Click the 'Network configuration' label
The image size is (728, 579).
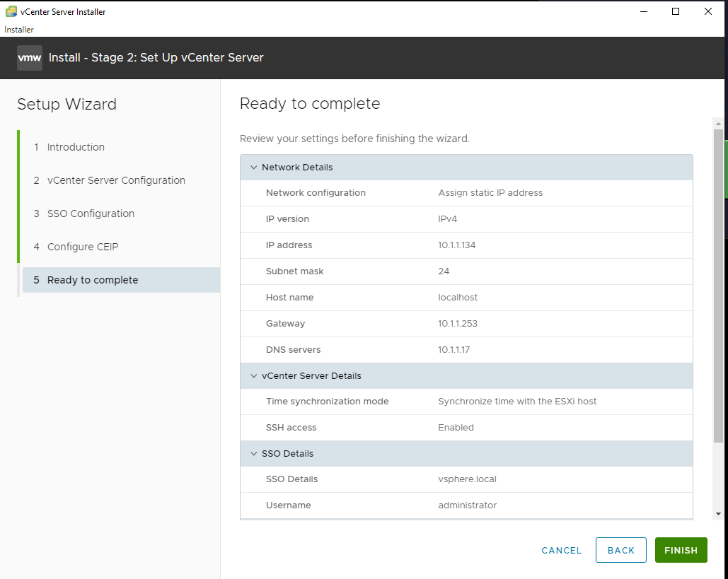click(x=316, y=193)
